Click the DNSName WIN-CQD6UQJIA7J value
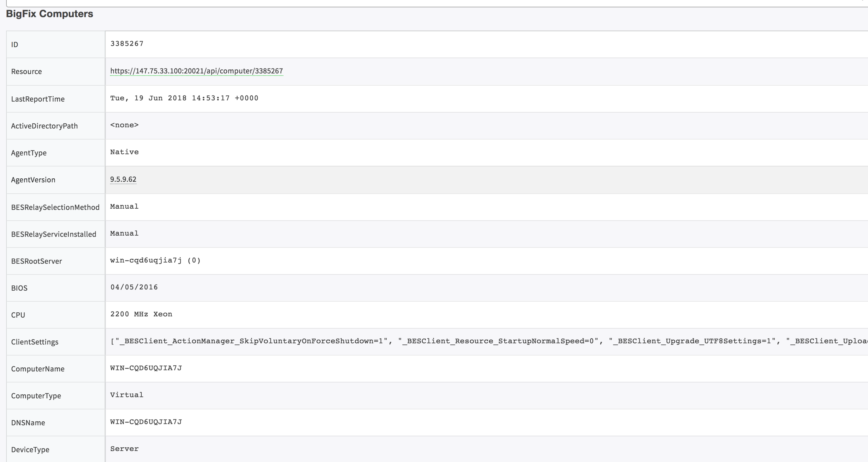Image resolution: width=868 pixels, height=462 pixels. (146, 422)
